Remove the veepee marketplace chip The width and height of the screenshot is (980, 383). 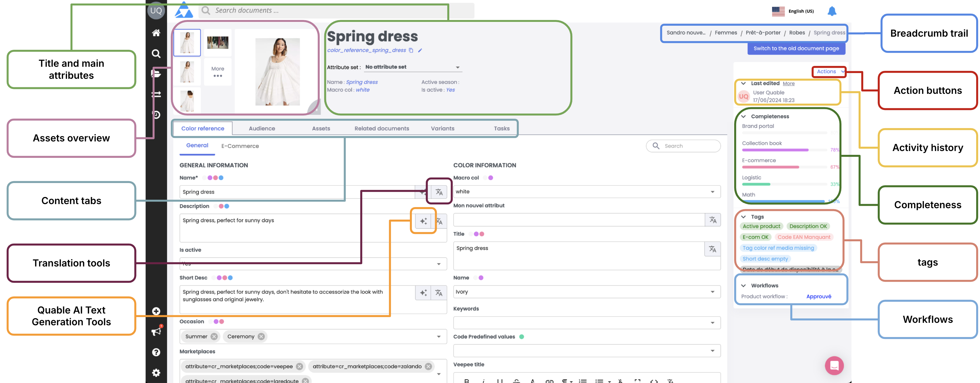pos(299,366)
